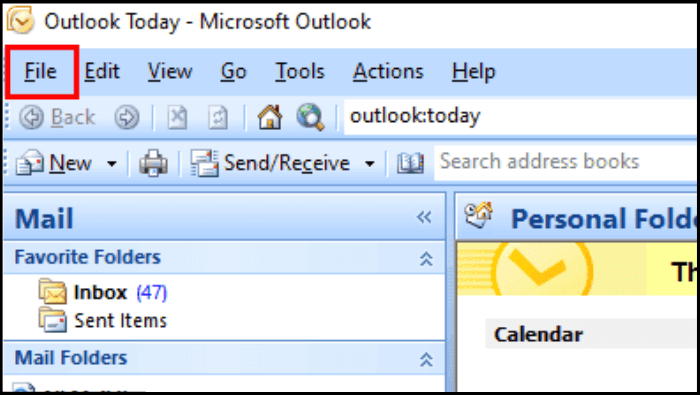Viewport: 700px width, 395px height.
Task: Open the Home house icon
Action: pos(270,117)
